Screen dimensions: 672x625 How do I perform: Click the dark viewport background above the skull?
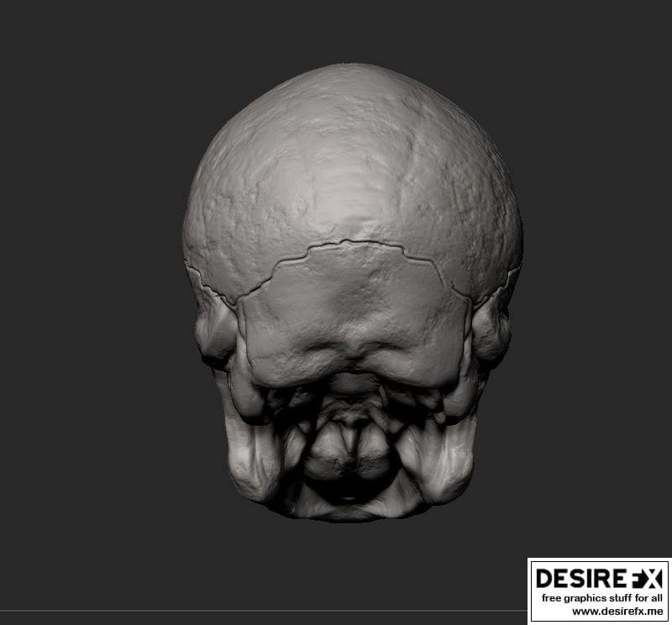point(336,29)
